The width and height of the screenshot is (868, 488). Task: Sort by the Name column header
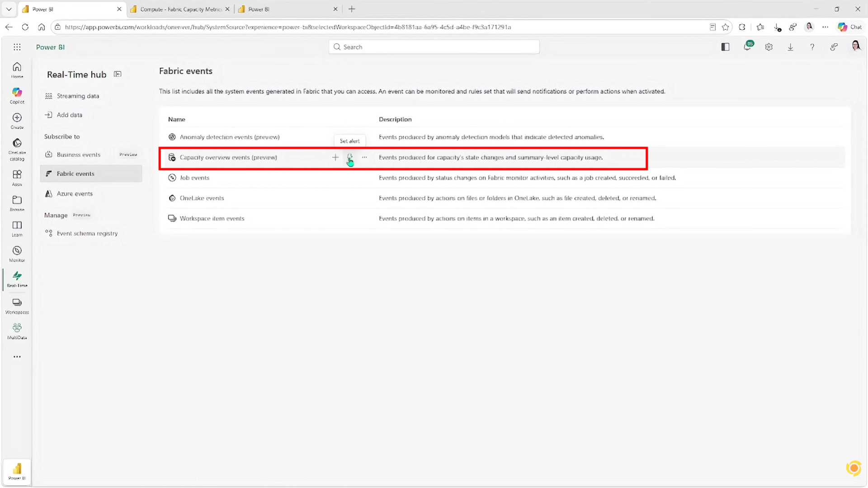click(x=177, y=119)
